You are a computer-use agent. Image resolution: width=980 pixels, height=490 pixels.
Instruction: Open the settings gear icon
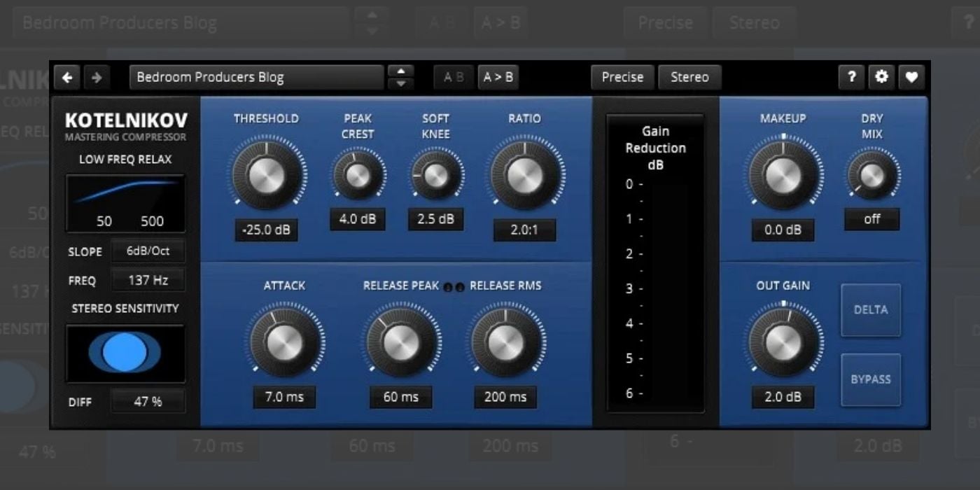click(x=881, y=78)
